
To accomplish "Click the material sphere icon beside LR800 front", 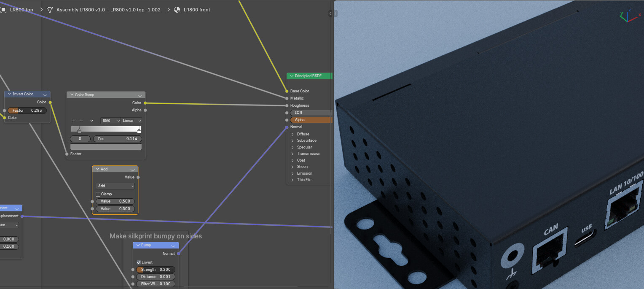I will pos(177,10).
